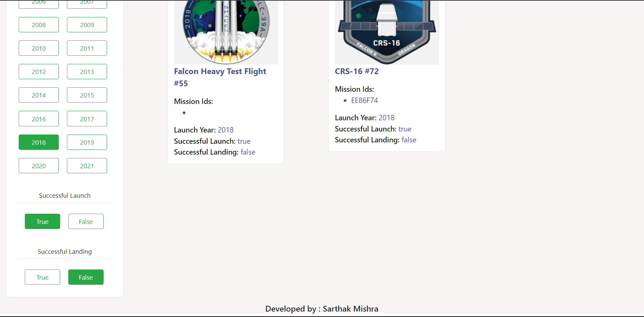Select mission ID EE86F74
The height and width of the screenshot is (317, 644).
pyautogui.click(x=364, y=101)
